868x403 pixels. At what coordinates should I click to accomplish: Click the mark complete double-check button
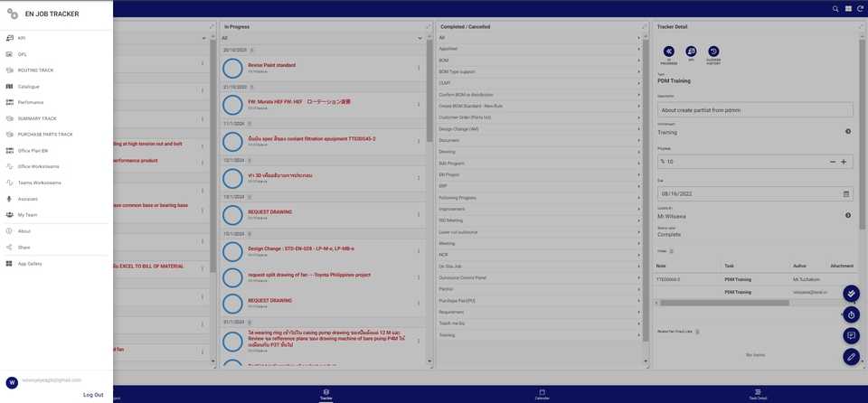pos(852,292)
